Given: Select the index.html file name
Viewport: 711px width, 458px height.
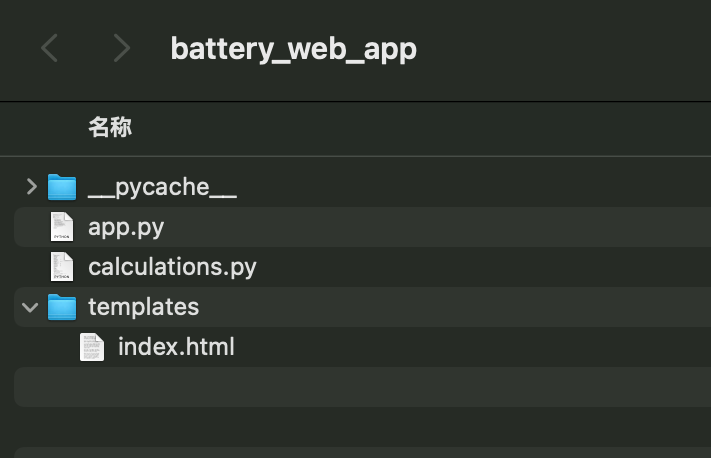Looking at the screenshot, I should click(176, 347).
